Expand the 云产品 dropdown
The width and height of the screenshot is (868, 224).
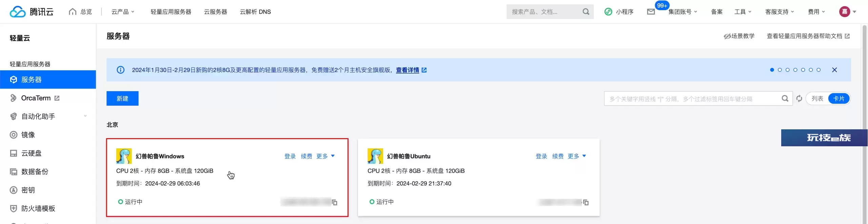coord(123,12)
